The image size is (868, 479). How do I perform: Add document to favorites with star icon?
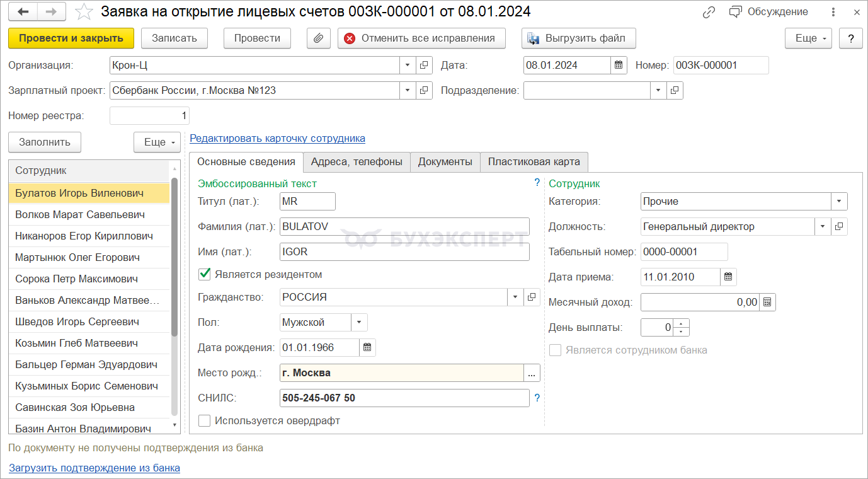pos(83,11)
